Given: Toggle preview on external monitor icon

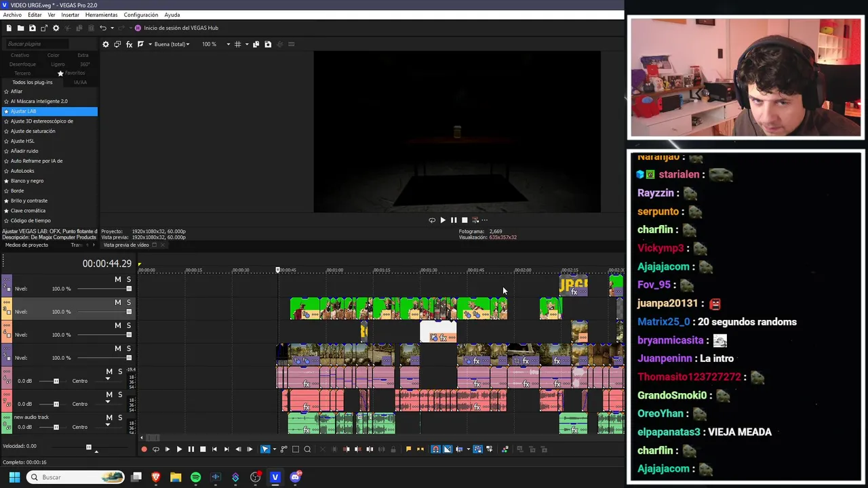Looking at the screenshot, I should (117, 44).
